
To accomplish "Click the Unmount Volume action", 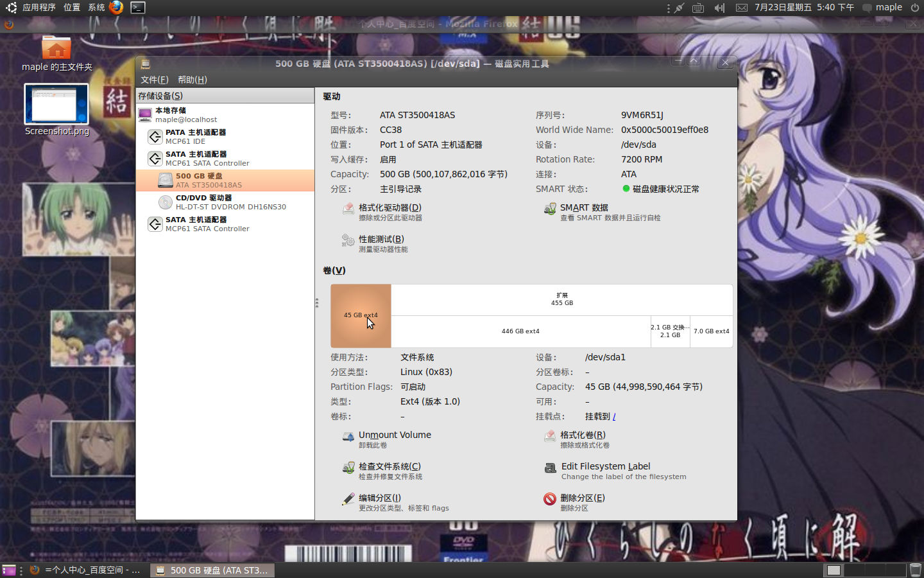I will 386,439.
